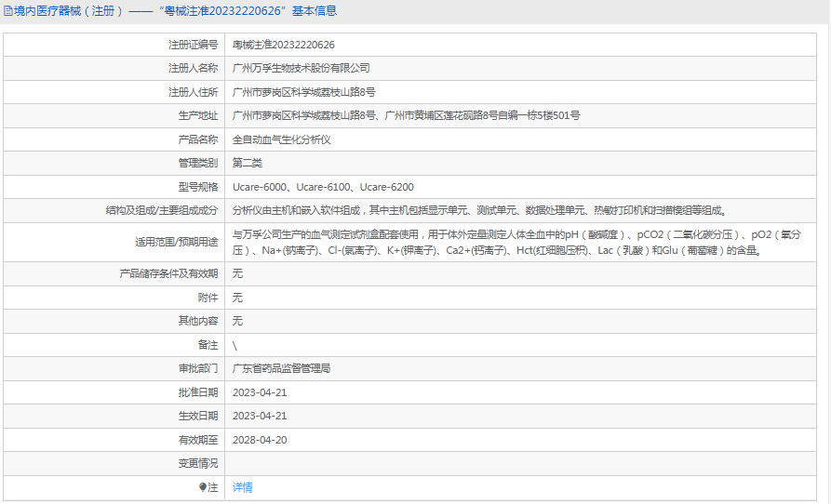The width and height of the screenshot is (831, 504).
Task: Click the 型号规格 row label
Action: click(197, 187)
